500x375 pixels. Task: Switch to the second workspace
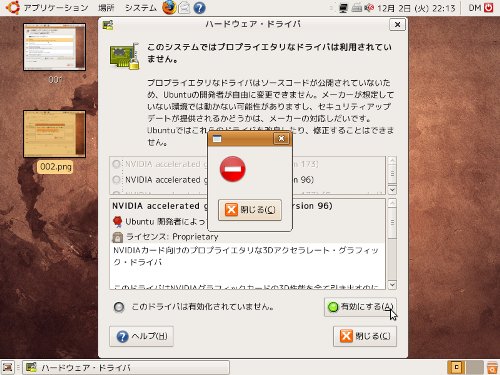coord(475,368)
